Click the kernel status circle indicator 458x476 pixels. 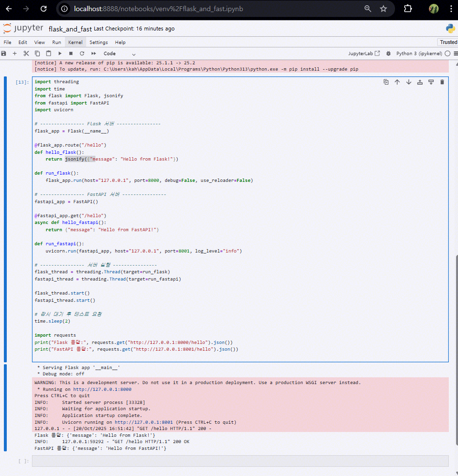[x=447, y=53]
